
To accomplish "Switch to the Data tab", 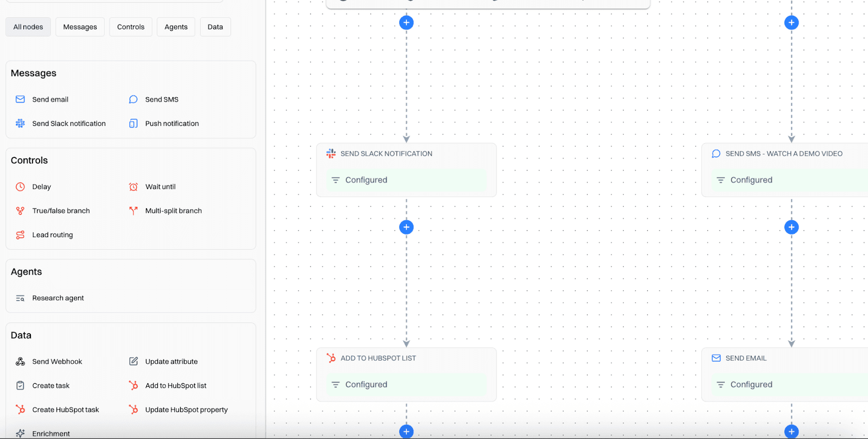I will pos(215,27).
